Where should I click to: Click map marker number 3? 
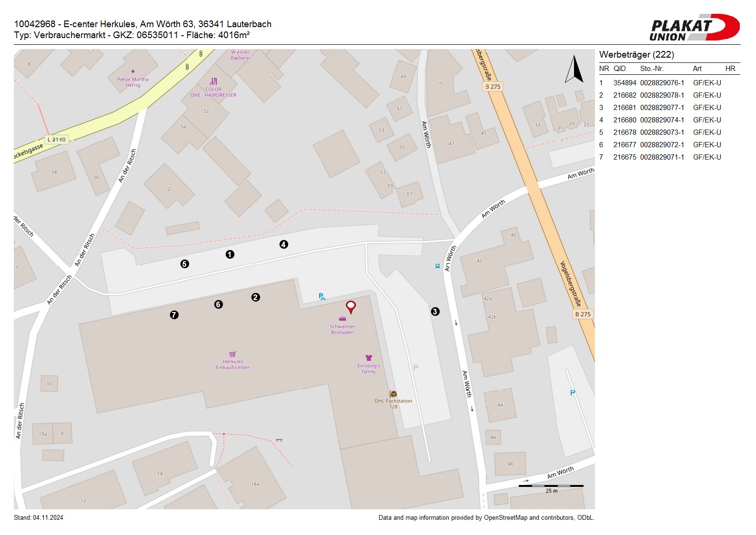(x=435, y=312)
